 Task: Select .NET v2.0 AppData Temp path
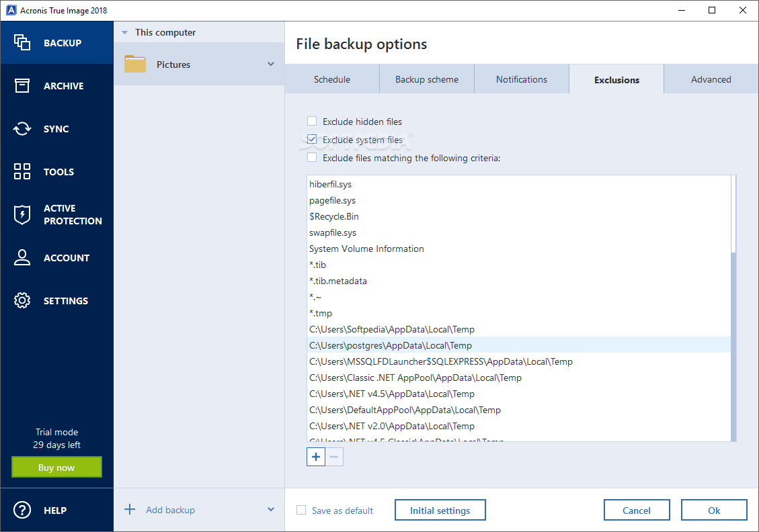point(518,426)
